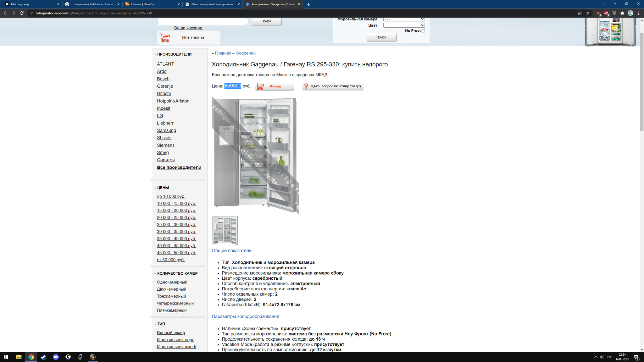The image size is (644, 362).
Task: Click the browser reload page icon
Action: click(22, 13)
